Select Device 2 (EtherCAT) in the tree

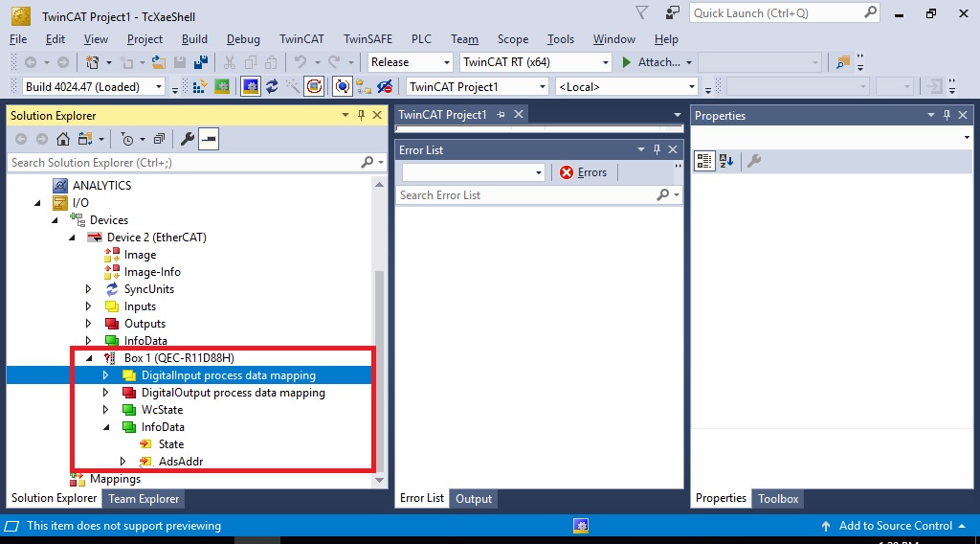(156, 237)
